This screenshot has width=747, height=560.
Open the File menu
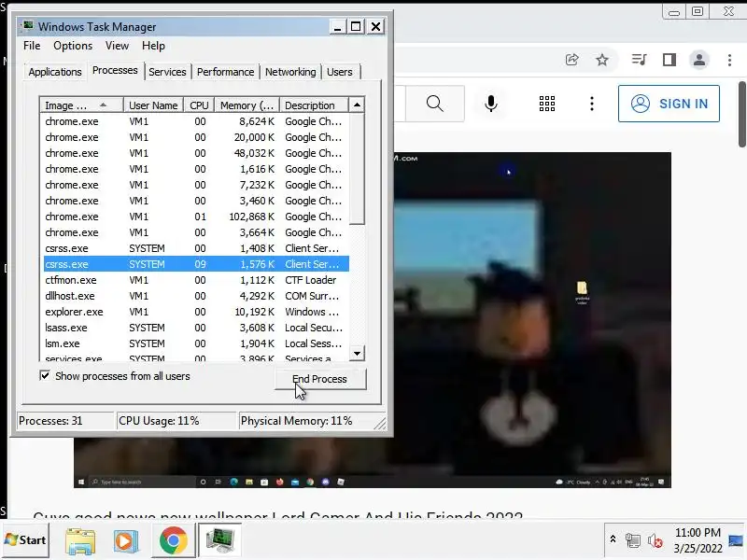click(32, 46)
